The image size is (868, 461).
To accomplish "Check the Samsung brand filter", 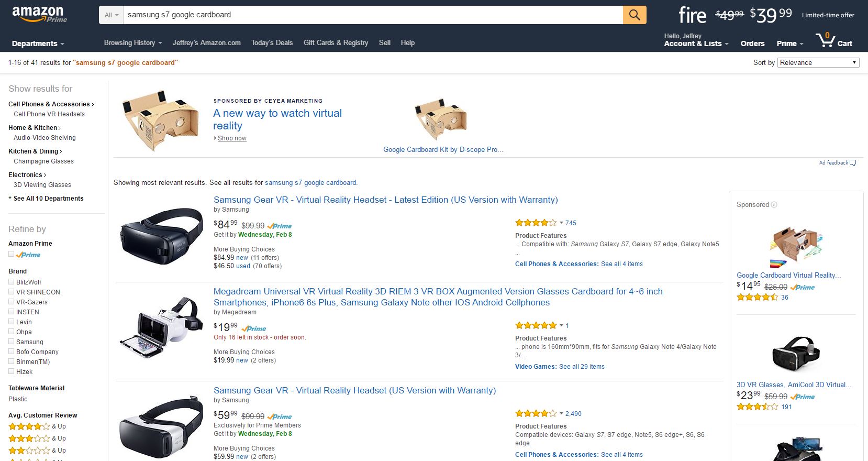I will (12, 342).
